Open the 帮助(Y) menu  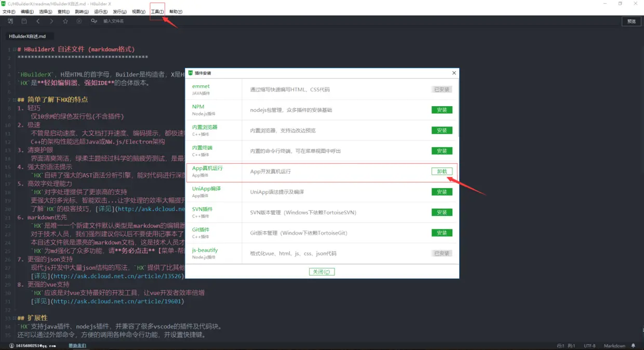176,11
